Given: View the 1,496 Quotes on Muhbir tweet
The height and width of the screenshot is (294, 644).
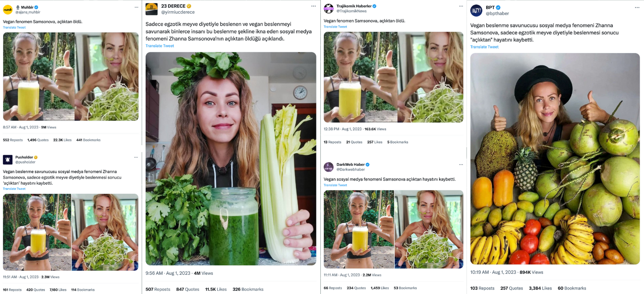Looking at the screenshot, I should point(38,140).
